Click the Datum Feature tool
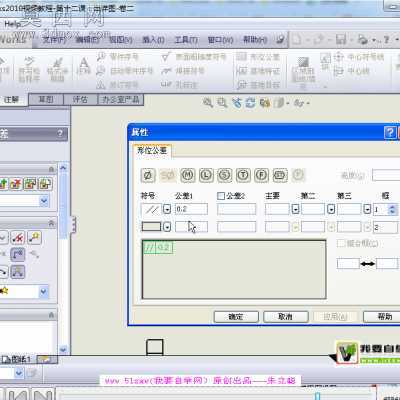 (x=258, y=71)
